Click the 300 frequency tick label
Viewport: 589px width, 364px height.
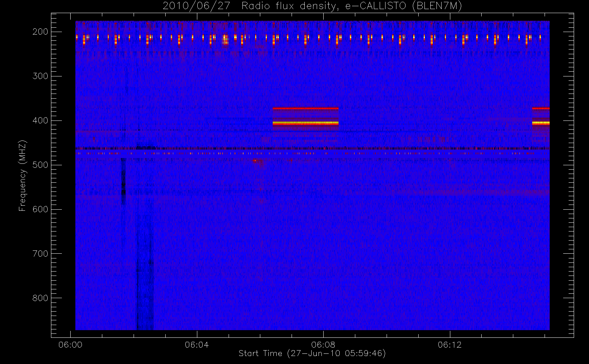40,76
